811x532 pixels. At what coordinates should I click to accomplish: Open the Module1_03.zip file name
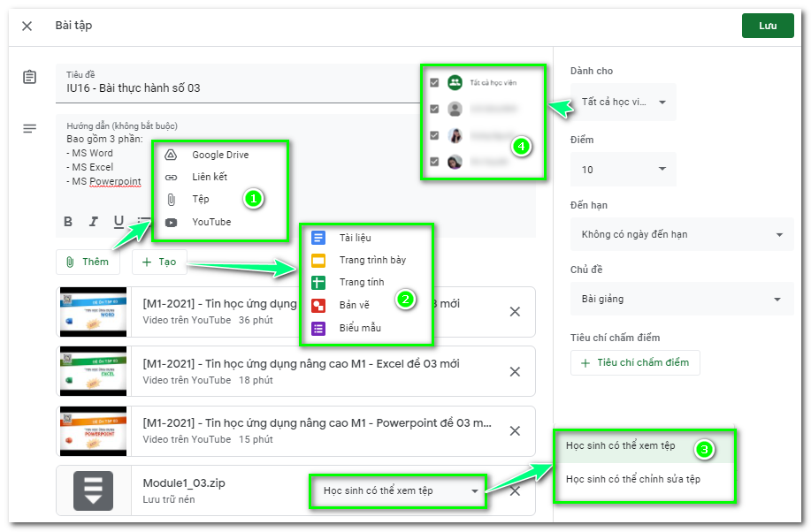click(184, 483)
